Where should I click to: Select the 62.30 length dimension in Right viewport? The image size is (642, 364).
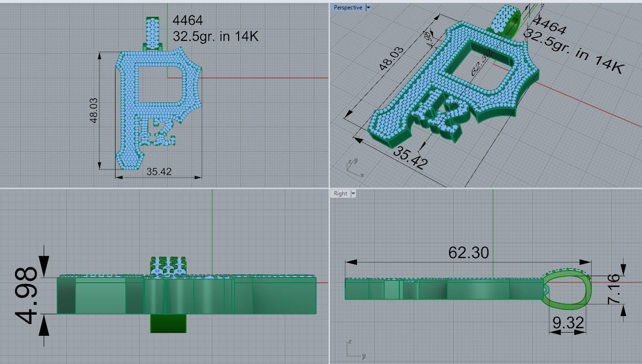[468, 252]
